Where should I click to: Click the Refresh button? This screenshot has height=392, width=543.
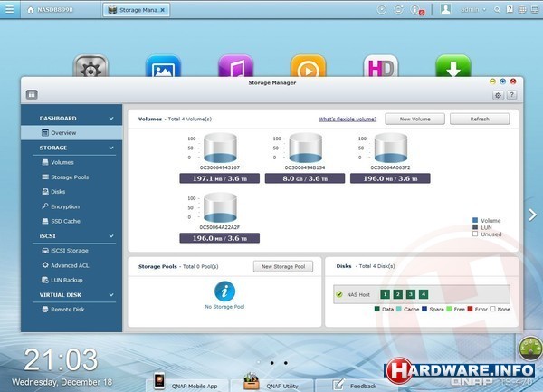coord(480,119)
